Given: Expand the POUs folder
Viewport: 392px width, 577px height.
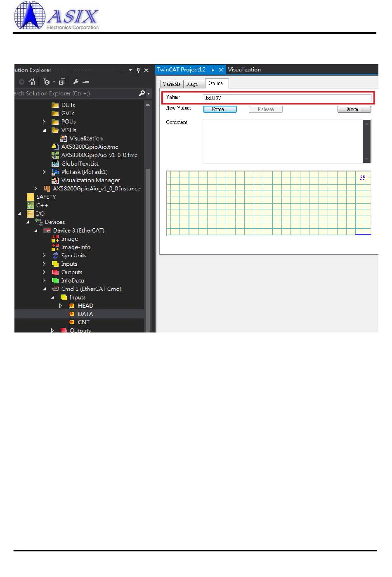Looking at the screenshot, I should click(x=44, y=121).
